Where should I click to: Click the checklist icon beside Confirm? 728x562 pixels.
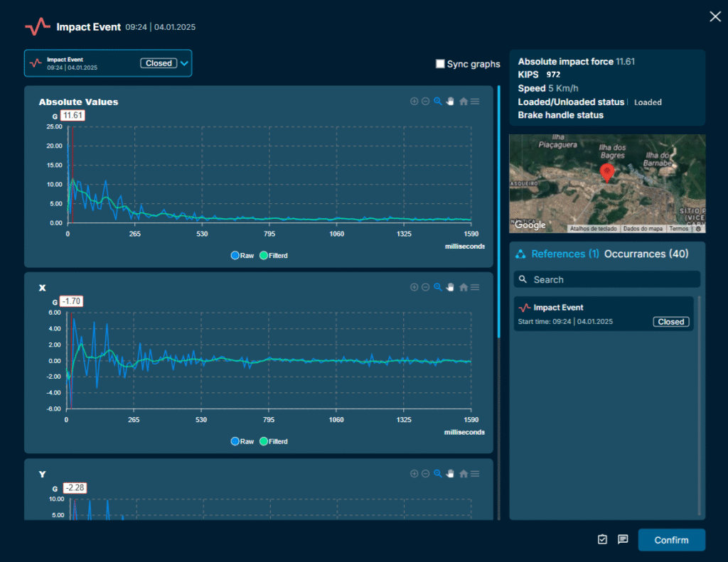coord(603,539)
